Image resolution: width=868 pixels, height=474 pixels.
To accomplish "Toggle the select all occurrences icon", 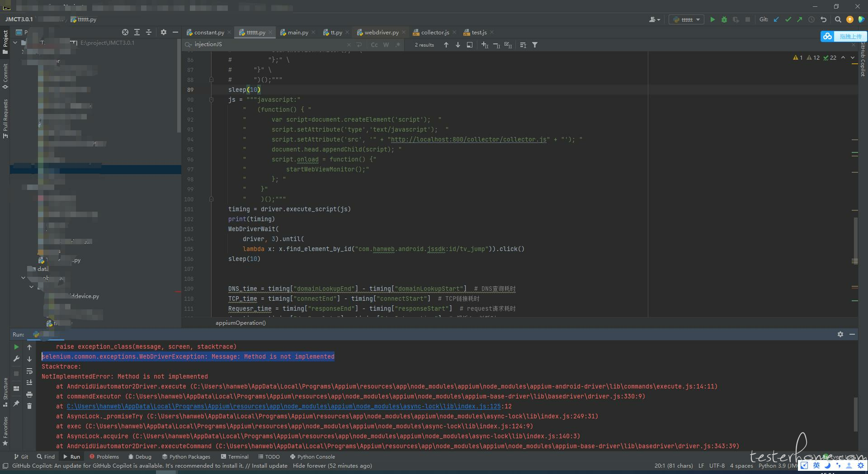I will (x=508, y=45).
